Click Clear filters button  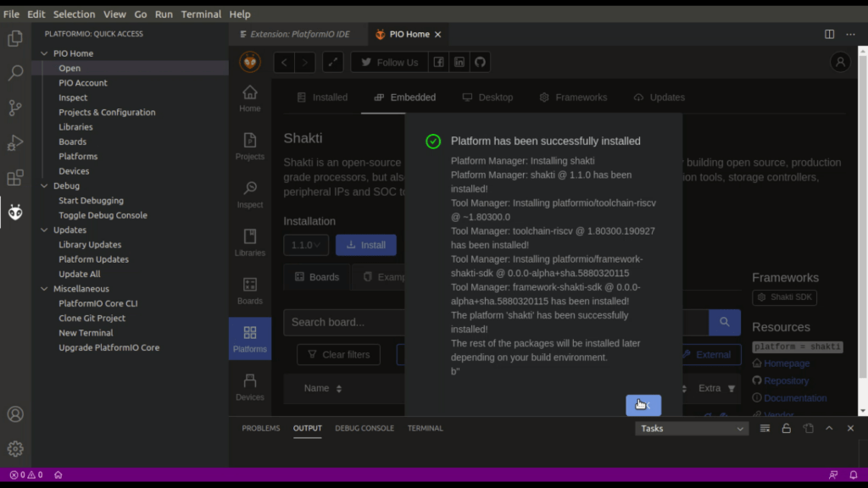pyautogui.click(x=338, y=355)
